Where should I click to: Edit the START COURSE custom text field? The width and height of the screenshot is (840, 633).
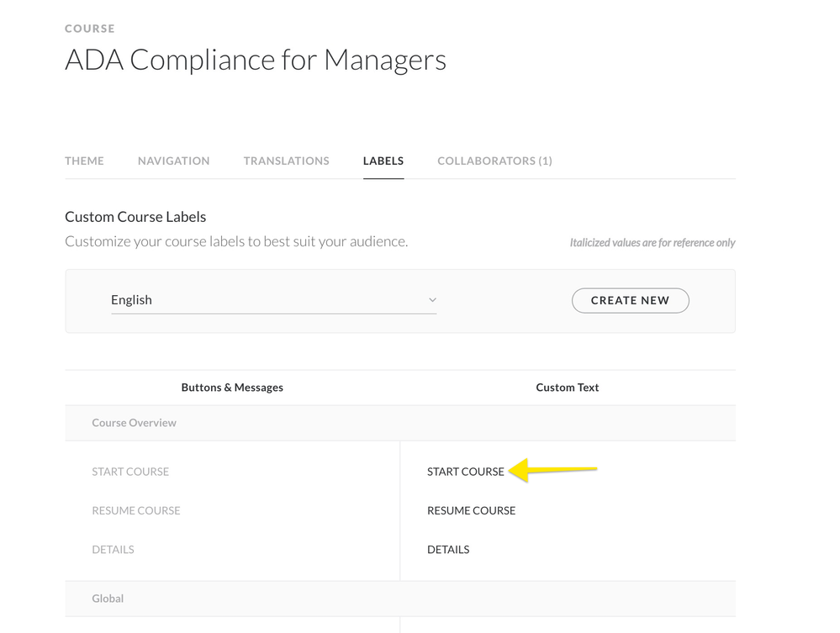pos(466,472)
